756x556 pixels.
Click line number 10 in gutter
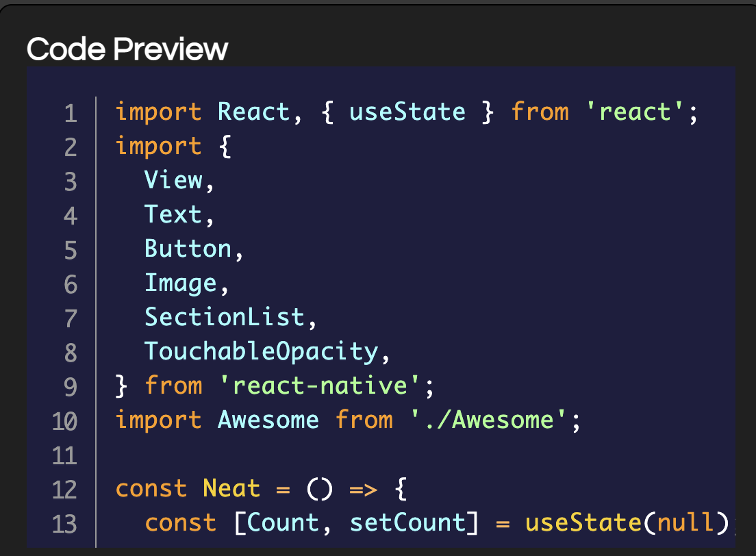[64, 422]
